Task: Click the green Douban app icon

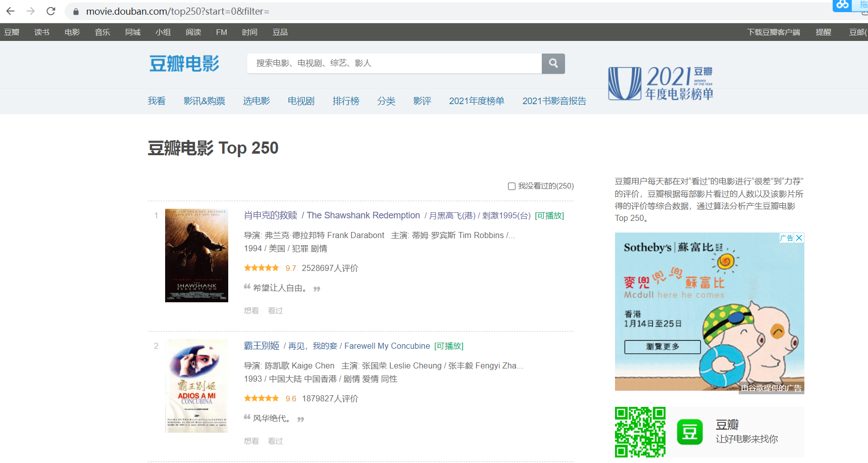Action: tap(690, 432)
